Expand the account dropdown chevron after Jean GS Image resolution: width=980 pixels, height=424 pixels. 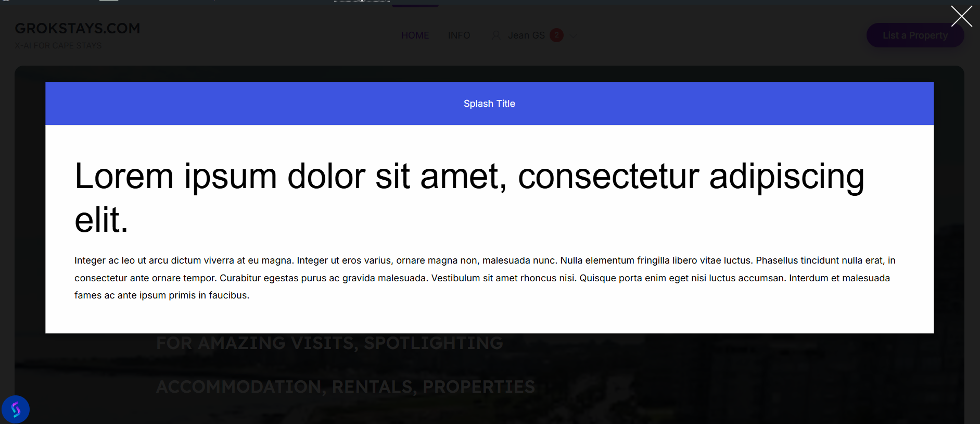click(x=575, y=35)
